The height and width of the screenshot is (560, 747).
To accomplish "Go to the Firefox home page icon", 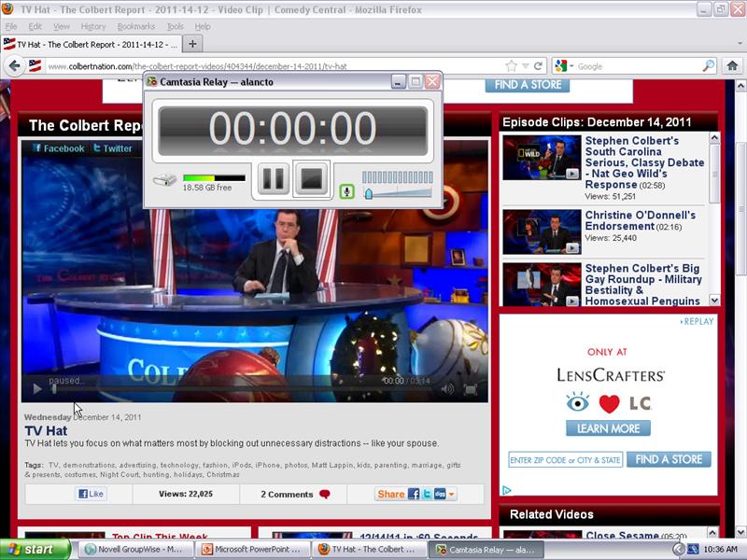I will [x=732, y=65].
